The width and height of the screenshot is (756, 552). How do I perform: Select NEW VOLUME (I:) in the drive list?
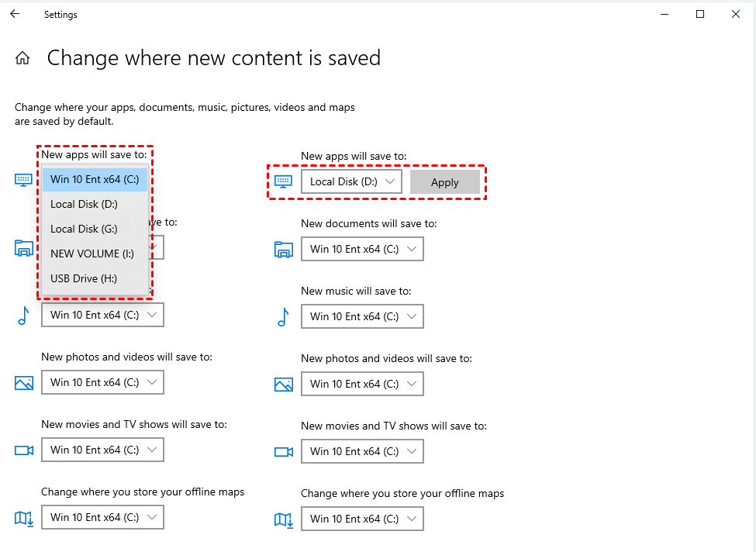94,254
